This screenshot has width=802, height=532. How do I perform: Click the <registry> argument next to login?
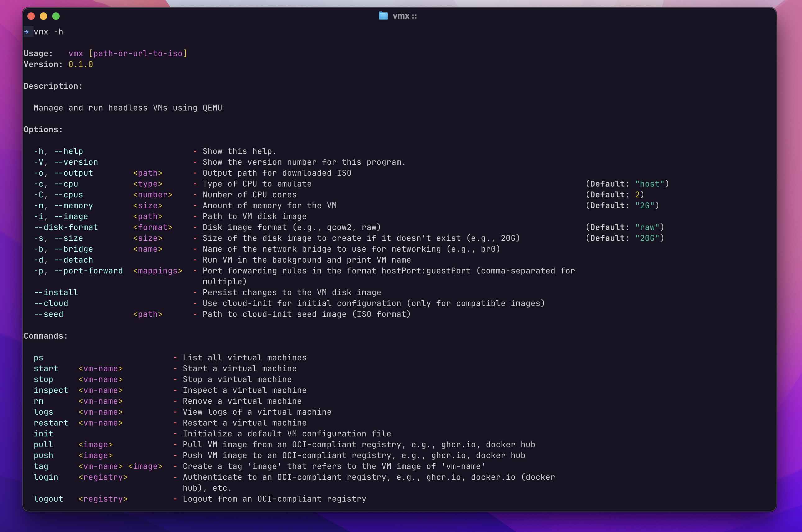click(103, 477)
